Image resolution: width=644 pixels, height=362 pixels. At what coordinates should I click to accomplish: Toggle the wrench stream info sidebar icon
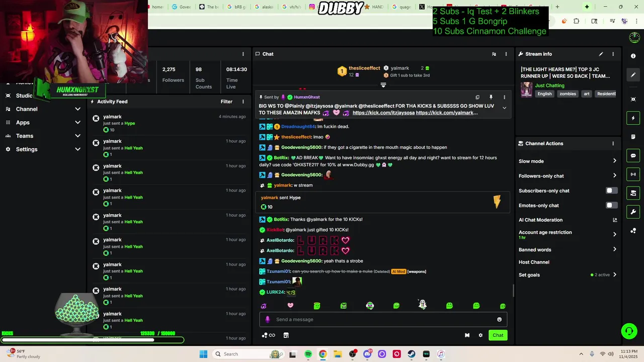coord(633,212)
